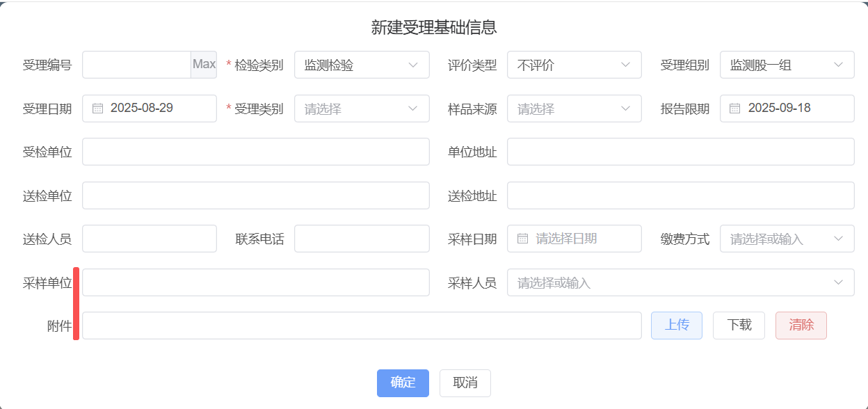Click calendar icon in 受理日期 field

click(x=98, y=109)
